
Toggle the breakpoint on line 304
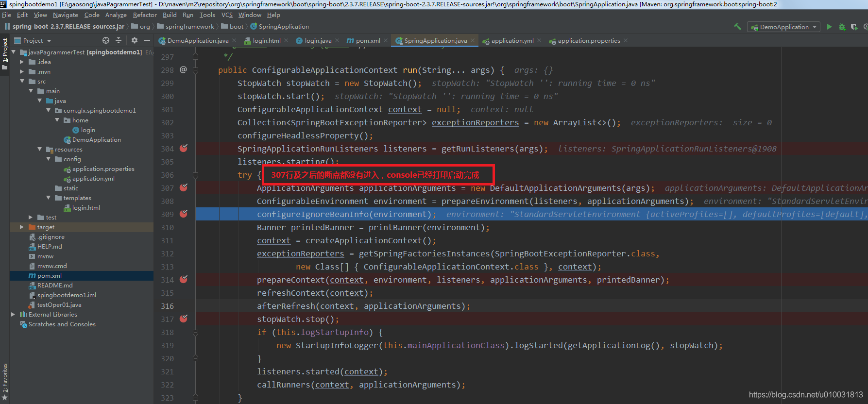click(x=184, y=148)
